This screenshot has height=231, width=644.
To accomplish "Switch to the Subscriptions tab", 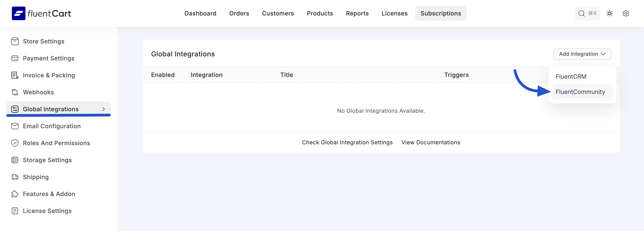I will click(440, 13).
